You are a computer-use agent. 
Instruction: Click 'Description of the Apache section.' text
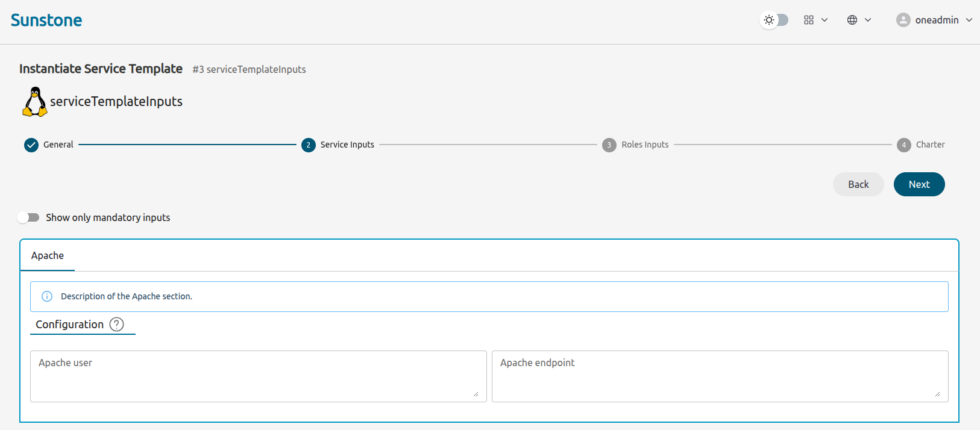(x=127, y=296)
